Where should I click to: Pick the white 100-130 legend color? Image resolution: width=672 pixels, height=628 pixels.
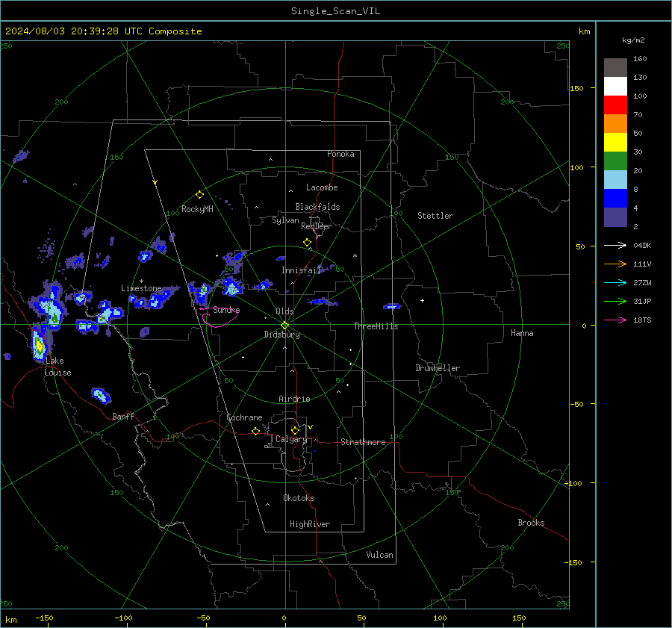coord(615,87)
